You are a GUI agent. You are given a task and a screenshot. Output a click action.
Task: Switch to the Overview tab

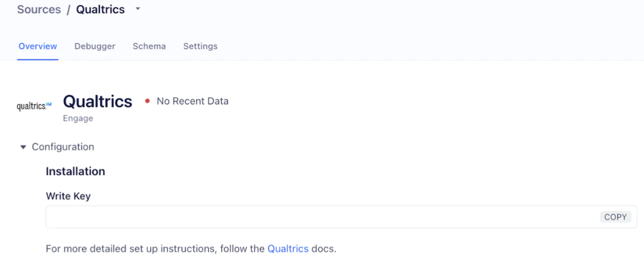38,46
